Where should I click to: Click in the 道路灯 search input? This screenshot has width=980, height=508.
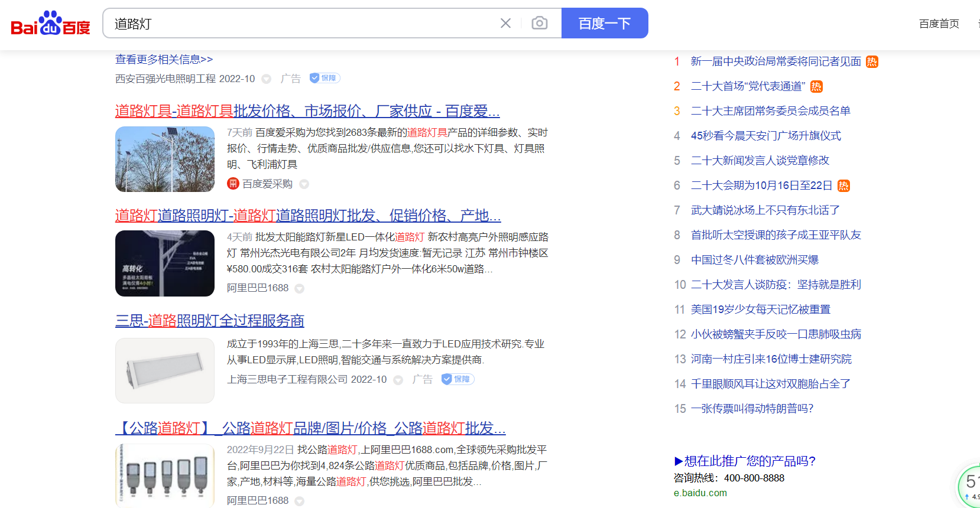pos(296,24)
